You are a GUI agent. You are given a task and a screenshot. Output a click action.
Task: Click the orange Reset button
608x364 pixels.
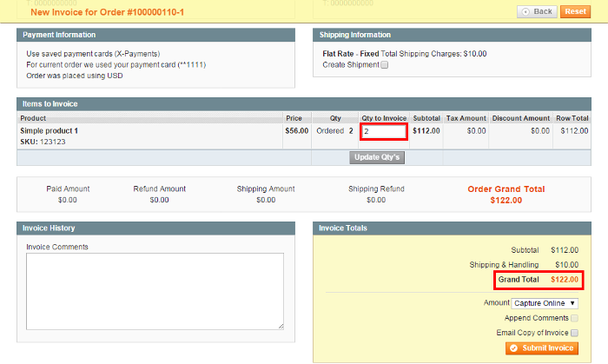coord(575,11)
